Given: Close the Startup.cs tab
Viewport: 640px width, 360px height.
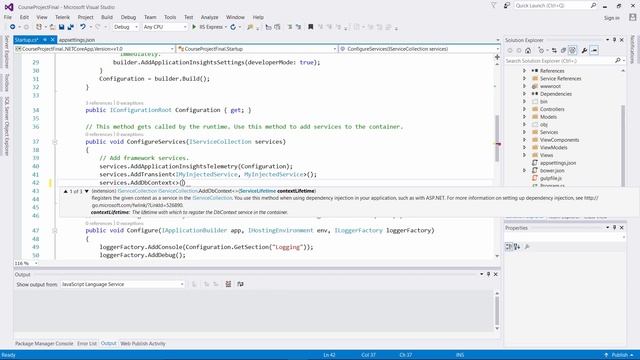Looking at the screenshot, I should pyautogui.click(x=53, y=40).
